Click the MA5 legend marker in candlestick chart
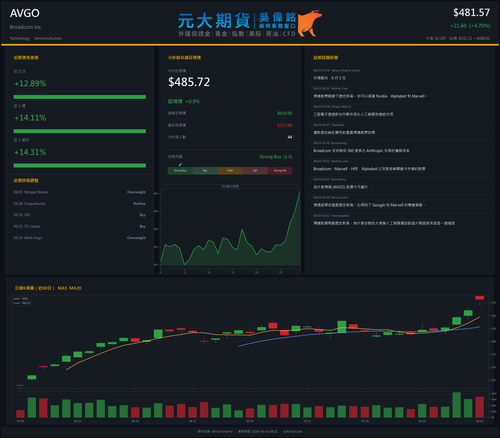The height and width of the screenshot is (438, 500). pyautogui.click(x=17, y=299)
